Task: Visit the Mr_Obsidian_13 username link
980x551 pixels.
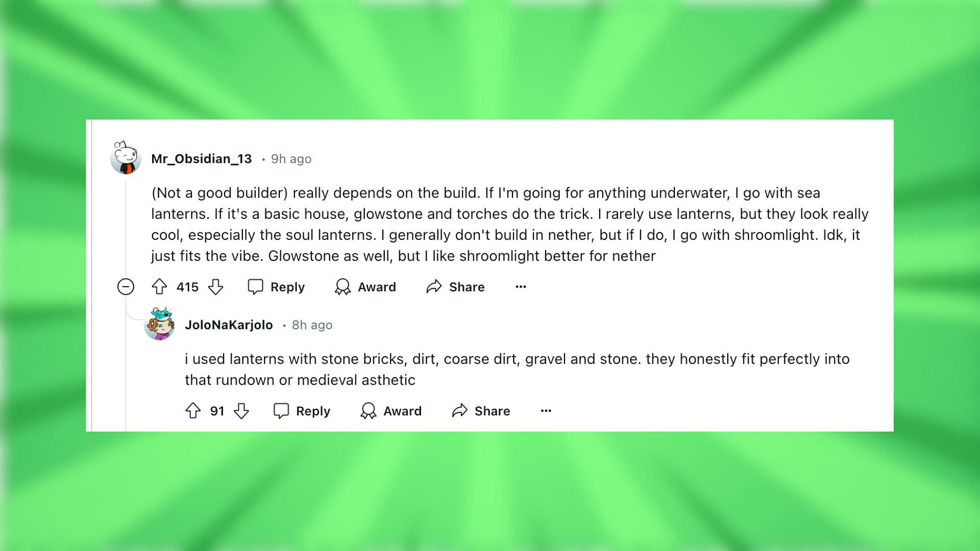Action: pos(202,159)
